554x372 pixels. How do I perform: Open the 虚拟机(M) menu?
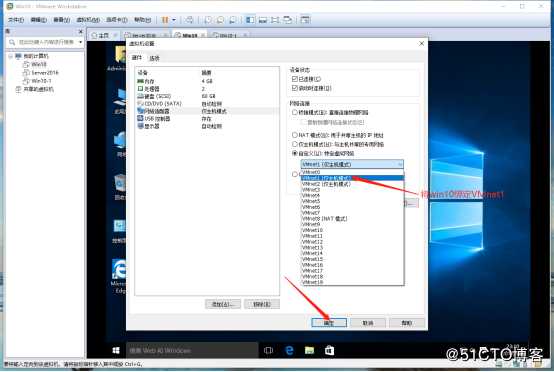88,20
